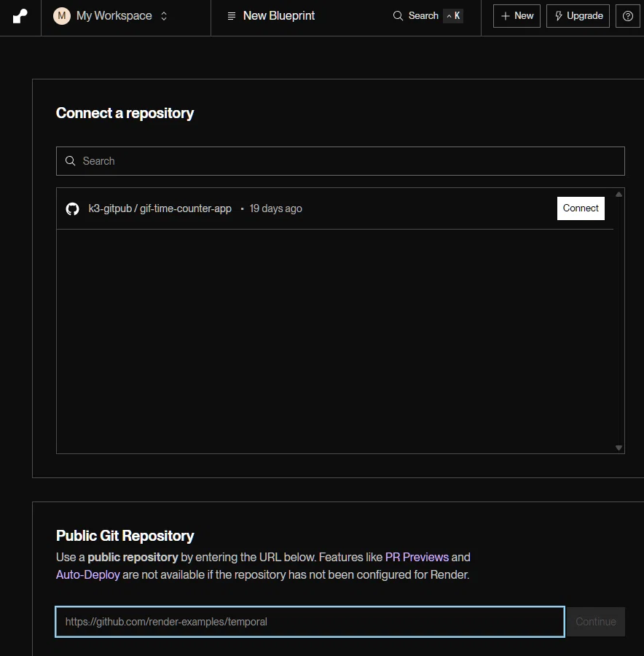Open the global Search in the header
The height and width of the screenshot is (656, 644).
(428, 16)
